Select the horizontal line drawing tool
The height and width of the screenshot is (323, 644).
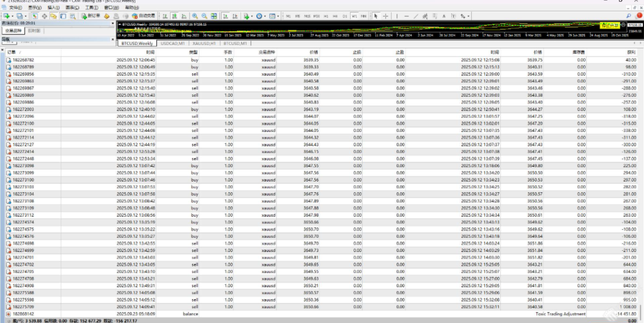pyautogui.click(x=407, y=16)
